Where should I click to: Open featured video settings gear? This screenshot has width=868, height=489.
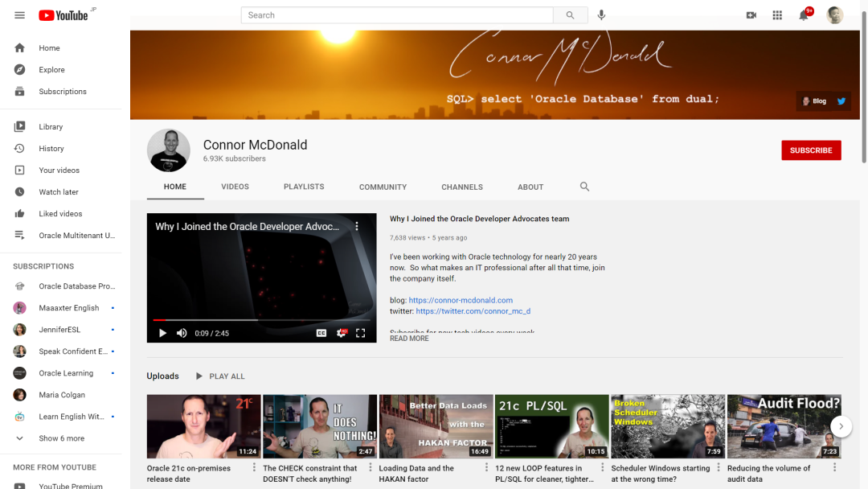[x=341, y=333]
